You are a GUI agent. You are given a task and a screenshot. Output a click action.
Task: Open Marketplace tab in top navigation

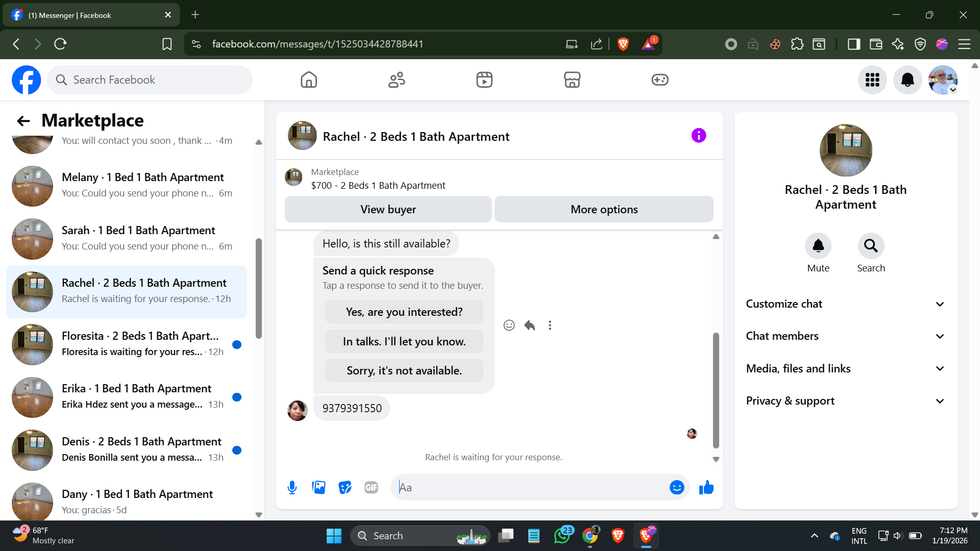(572, 80)
